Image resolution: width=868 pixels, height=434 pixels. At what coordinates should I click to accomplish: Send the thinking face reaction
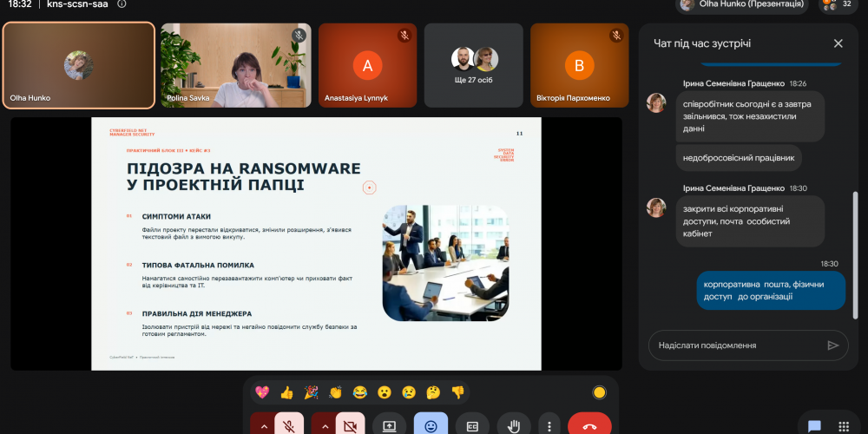pyautogui.click(x=433, y=392)
